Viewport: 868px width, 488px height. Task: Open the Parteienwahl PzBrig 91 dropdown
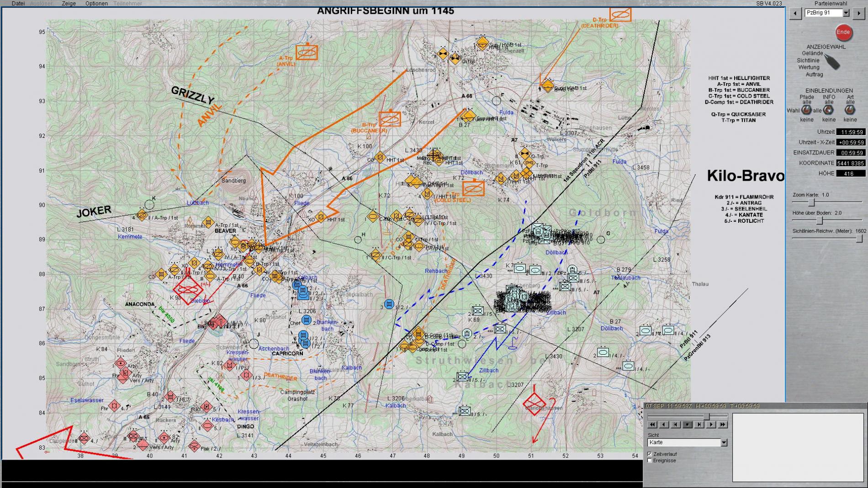(x=846, y=13)
